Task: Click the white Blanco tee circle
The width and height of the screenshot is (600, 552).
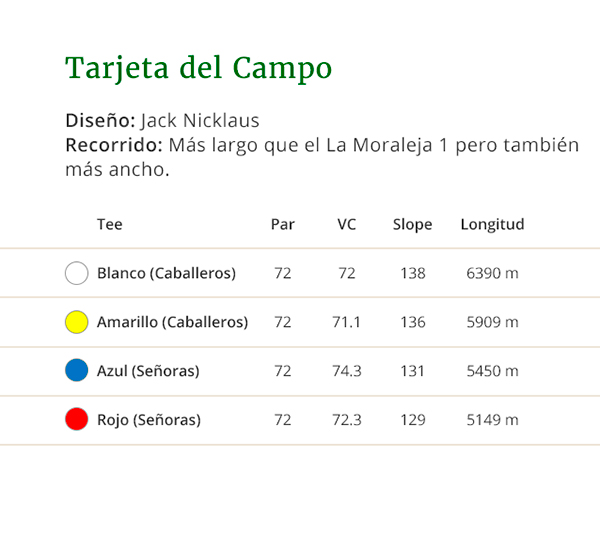Action: point(77,273)
